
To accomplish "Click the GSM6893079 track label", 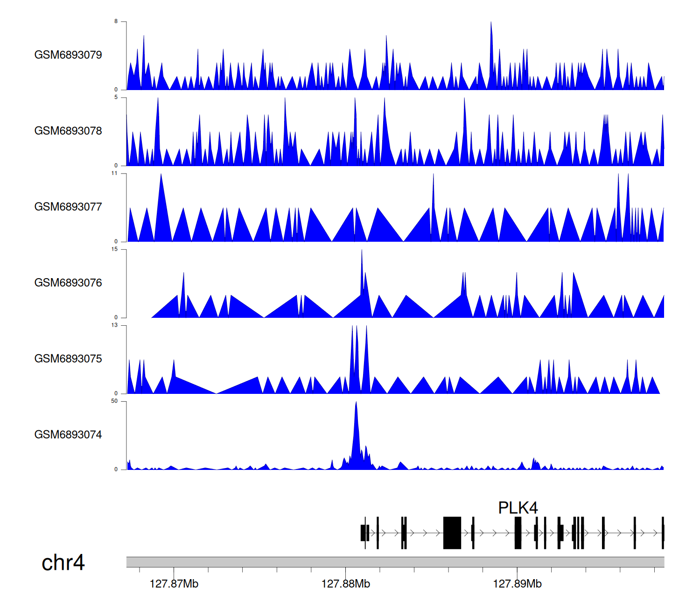I will [x=68, y=55].
